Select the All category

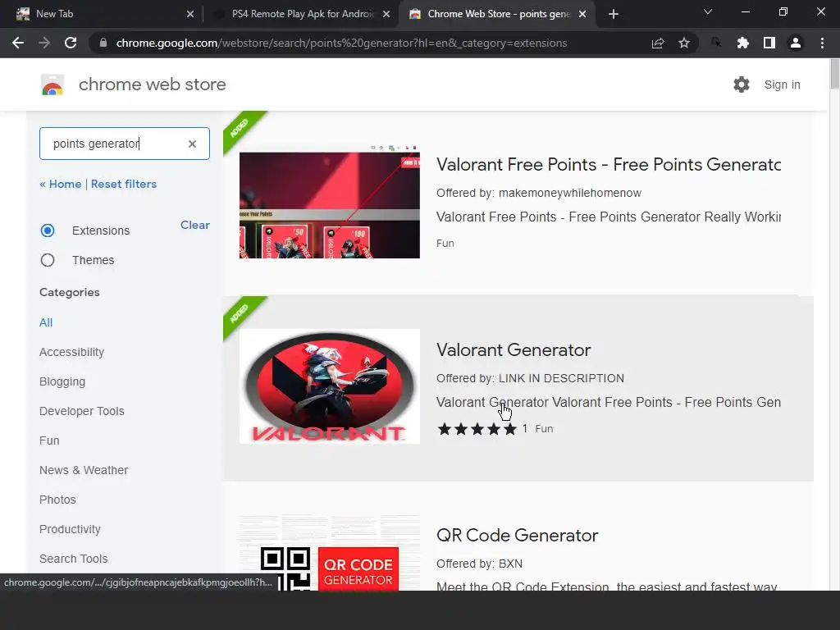[46, 322]
